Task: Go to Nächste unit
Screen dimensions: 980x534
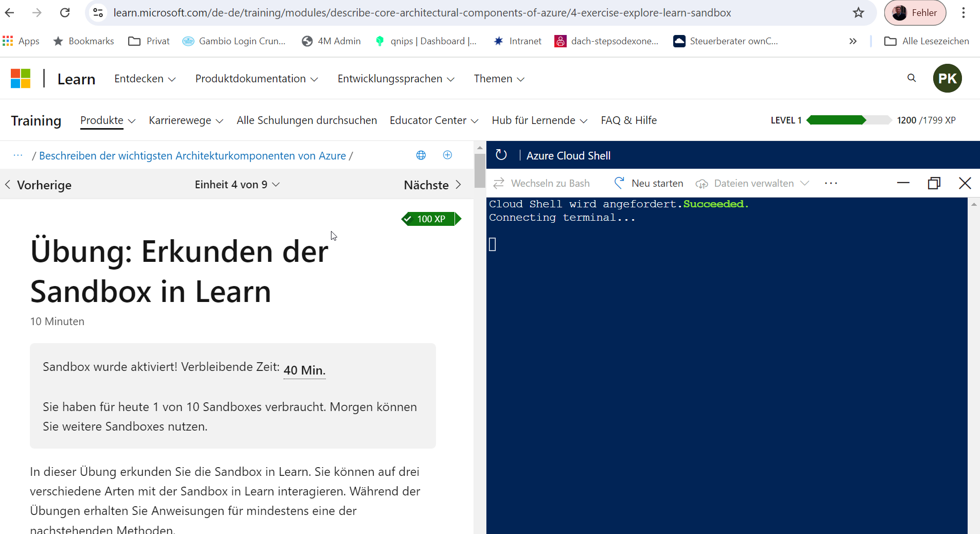Action: 432,185
